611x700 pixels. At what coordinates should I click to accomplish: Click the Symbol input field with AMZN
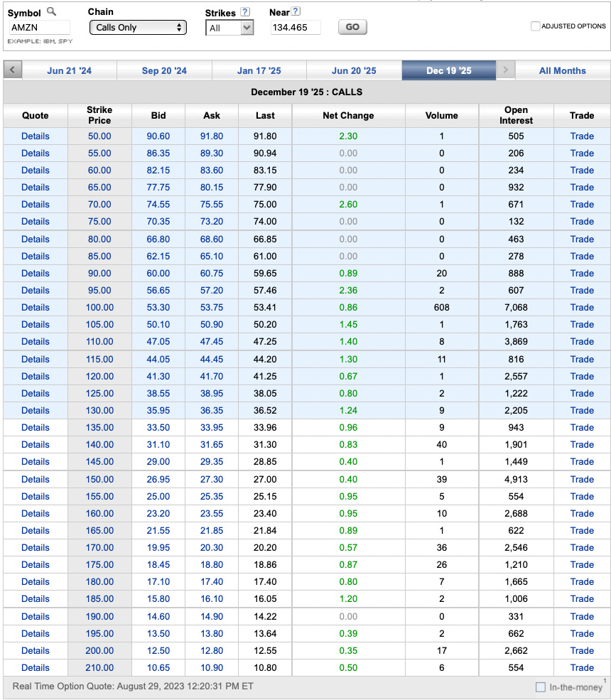pos(39,27)
